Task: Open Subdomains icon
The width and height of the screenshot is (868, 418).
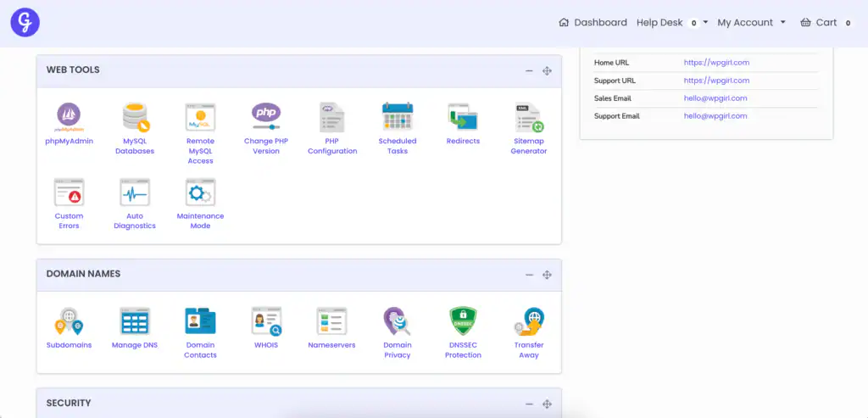Action: (x=69, y=321)
